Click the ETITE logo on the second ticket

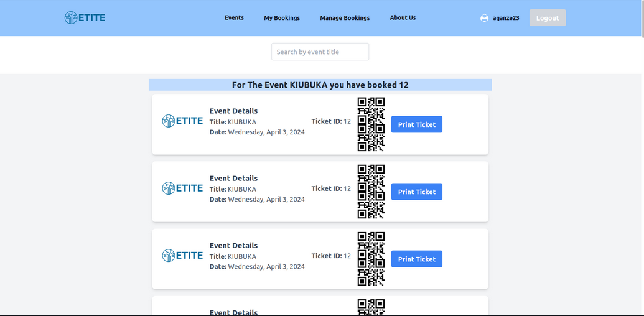(182, 188)
